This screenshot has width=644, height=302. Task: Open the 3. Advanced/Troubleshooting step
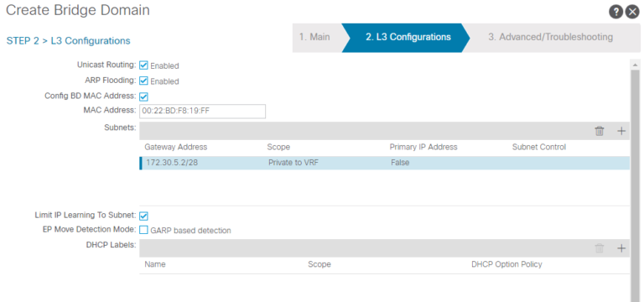(550, 38)
